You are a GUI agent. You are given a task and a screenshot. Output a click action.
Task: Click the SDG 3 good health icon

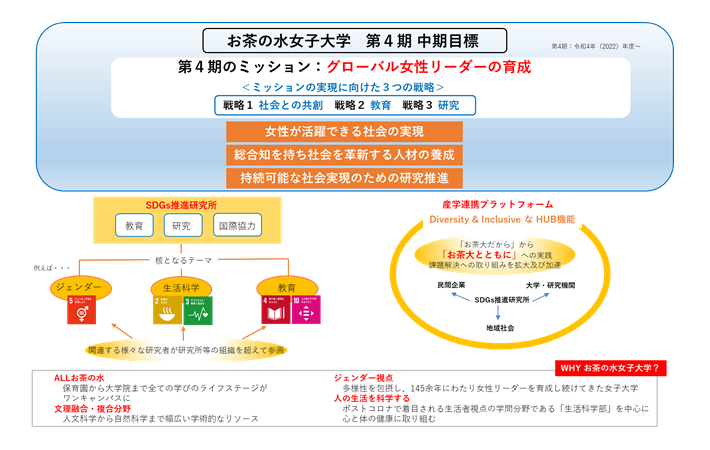pyautogui.click(x=198, y=310)
